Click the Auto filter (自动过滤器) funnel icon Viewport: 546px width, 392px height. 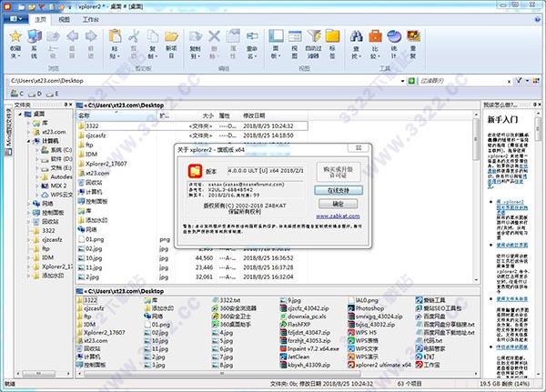(314, 44)
